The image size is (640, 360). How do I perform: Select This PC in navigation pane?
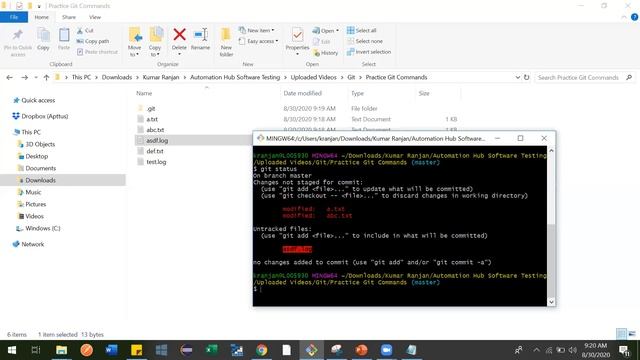point(31,132)
